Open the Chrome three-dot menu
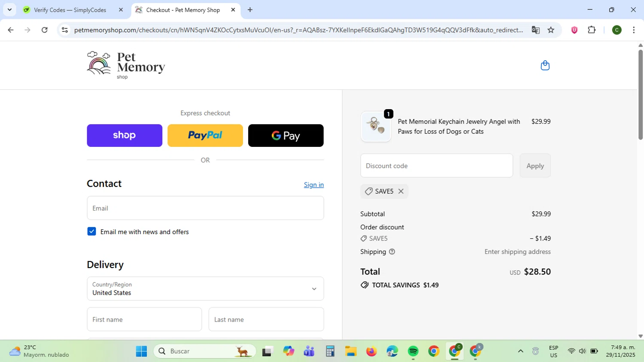The image size is (644, 362). [x=634, y=30]
